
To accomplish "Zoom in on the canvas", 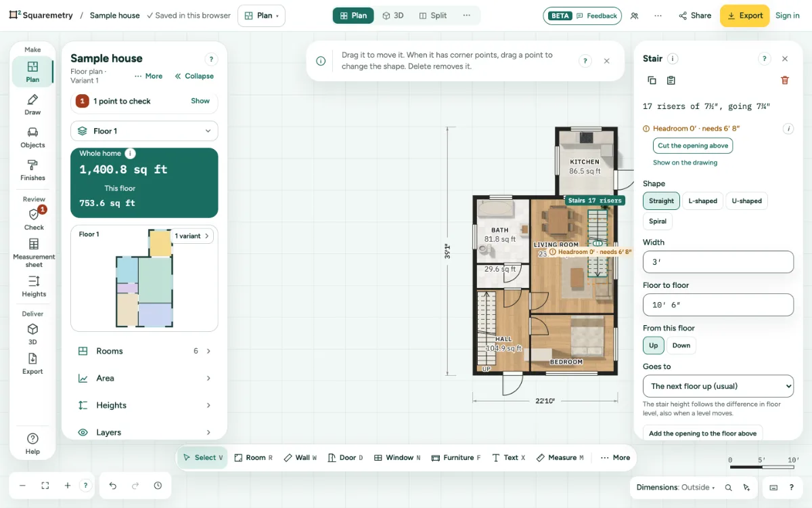I will 68,486.
